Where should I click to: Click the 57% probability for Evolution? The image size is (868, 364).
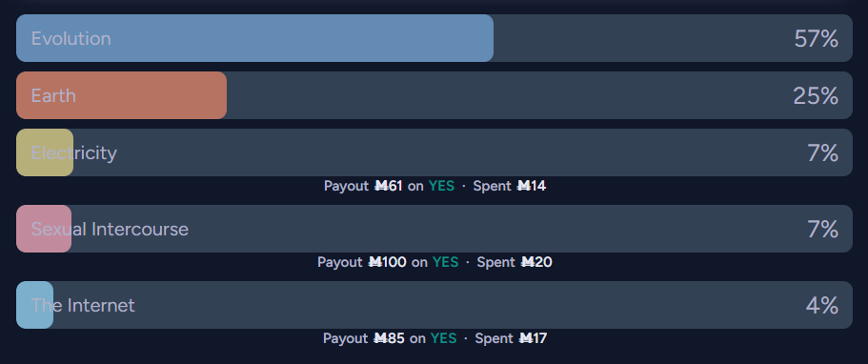(816, 39)
